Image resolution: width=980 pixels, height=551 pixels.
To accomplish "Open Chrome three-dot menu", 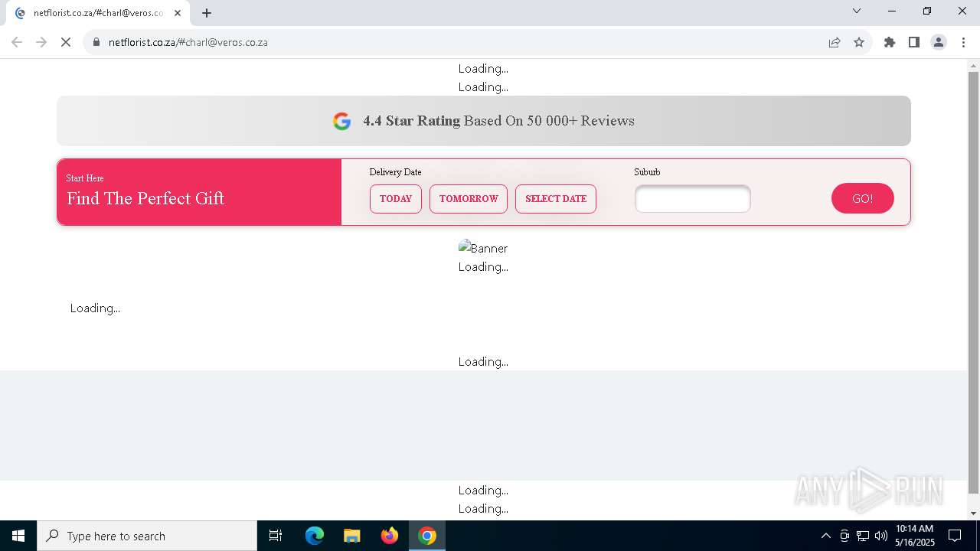I will click(x=963, y=42).
